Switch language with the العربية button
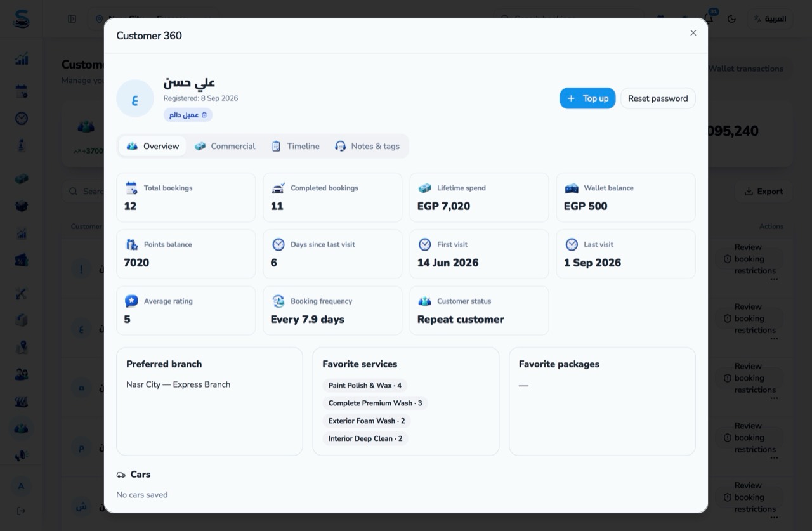This screenshot has height=531, width=812. (770, 19)
